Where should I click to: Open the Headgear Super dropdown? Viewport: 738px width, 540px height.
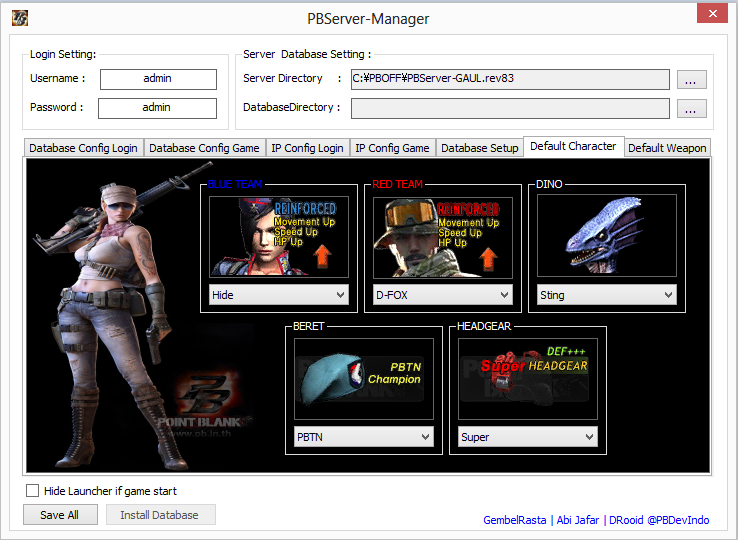[528, 437]
